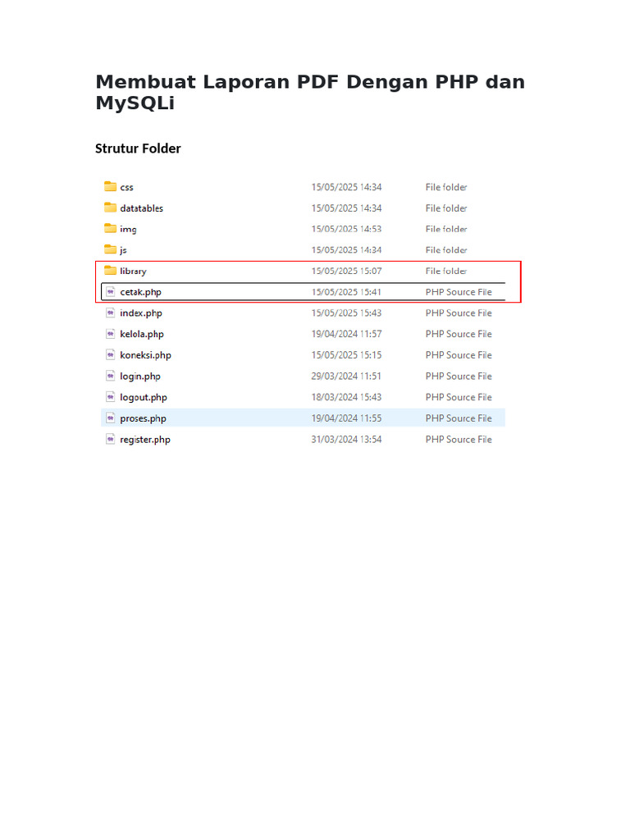Click the login.php file icon
The image size is (630, 840).
coord(111,376)
